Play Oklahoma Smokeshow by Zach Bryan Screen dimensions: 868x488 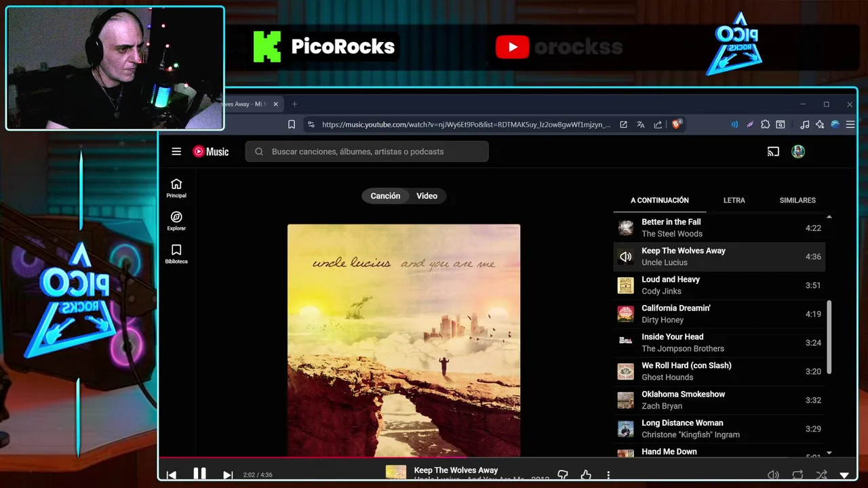point(719,400)
